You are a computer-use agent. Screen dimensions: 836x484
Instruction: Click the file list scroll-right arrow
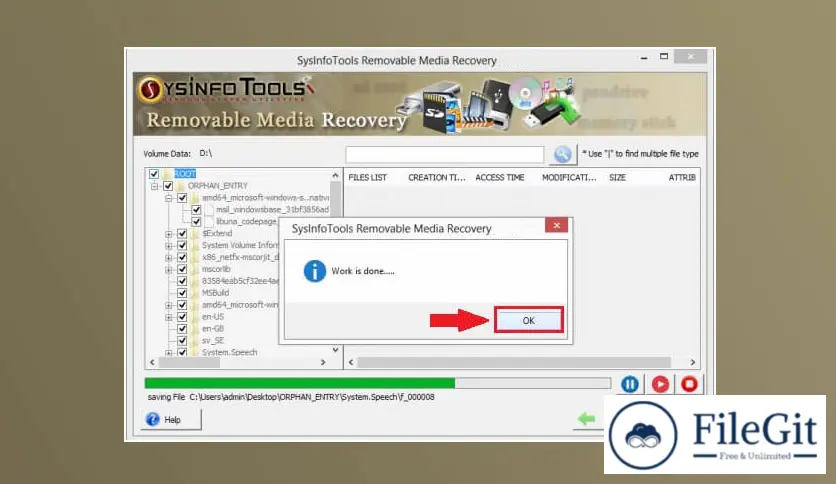click(x=693, y=362)
